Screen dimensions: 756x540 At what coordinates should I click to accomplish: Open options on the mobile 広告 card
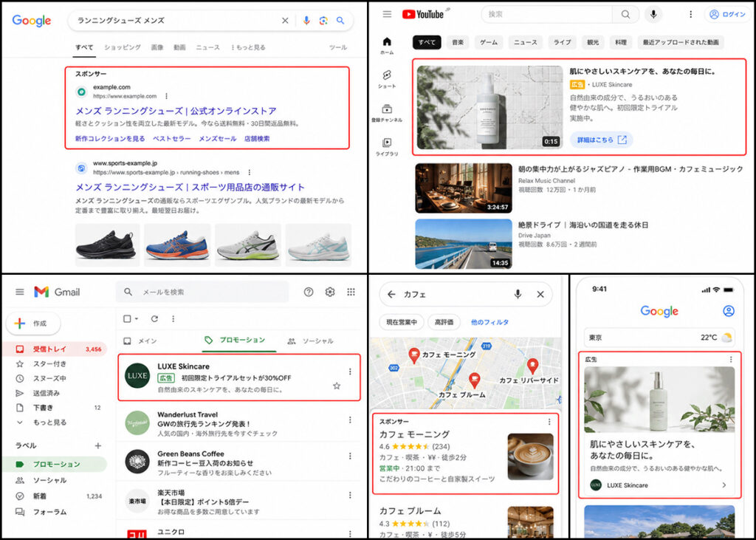point(731,359)
